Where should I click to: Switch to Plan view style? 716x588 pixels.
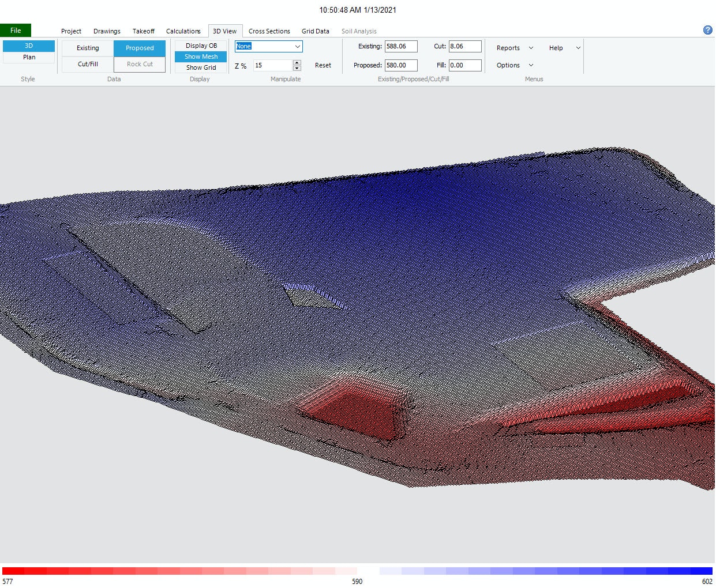click(29, 57)
